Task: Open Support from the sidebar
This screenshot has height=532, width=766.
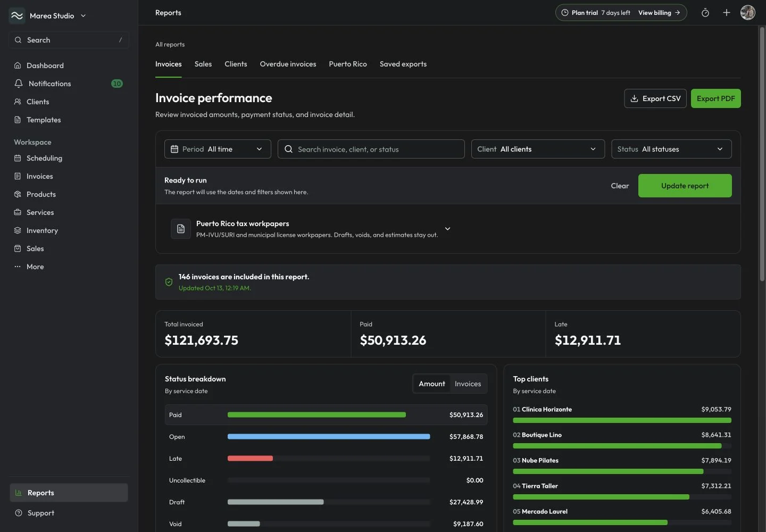Action: (69, 513)
